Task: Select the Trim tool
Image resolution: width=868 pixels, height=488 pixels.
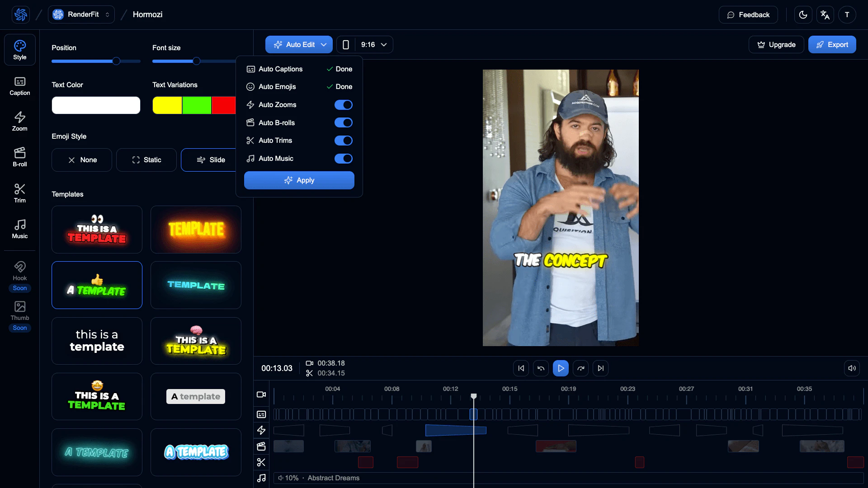Action: (19, 193)
